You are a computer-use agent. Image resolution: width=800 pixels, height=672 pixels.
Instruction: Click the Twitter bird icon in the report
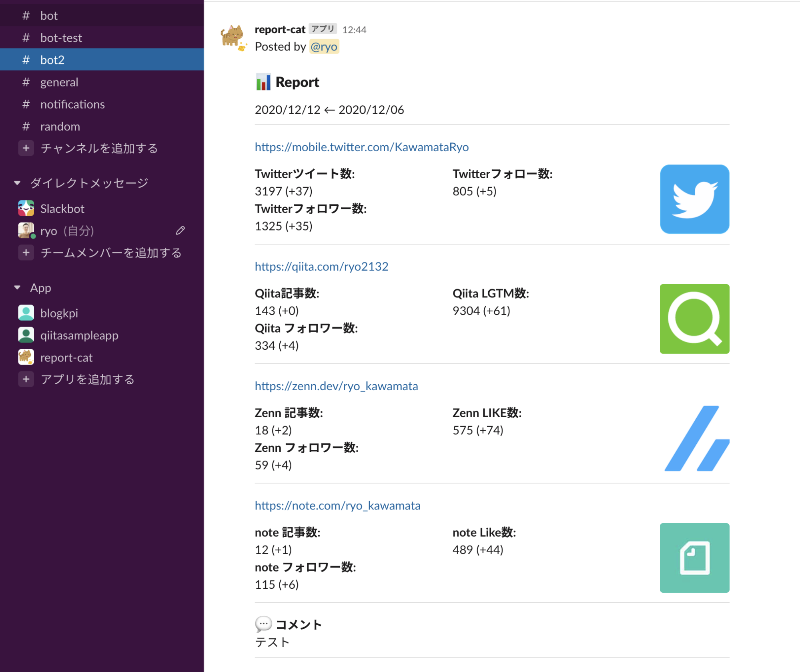[694, 199]
